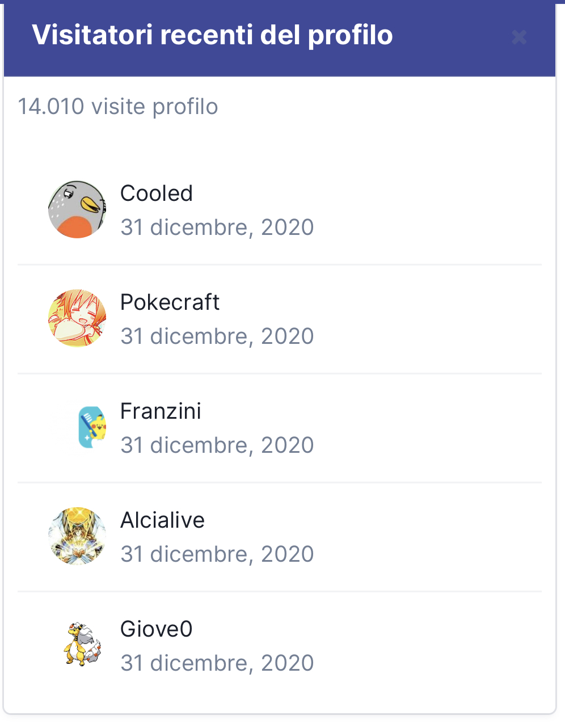Viewport: 565px width, 728px height.
Task: Select the date below Pokecraft
Action: coord(217,336)
